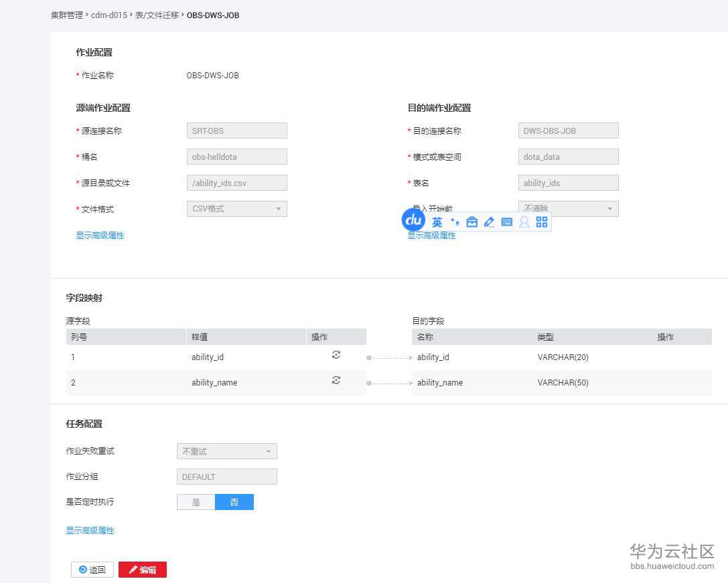The image size is (728, 583).
Task: Click the job name value 'OBS-DWS-JOB'
Action: tap(213, 75)
